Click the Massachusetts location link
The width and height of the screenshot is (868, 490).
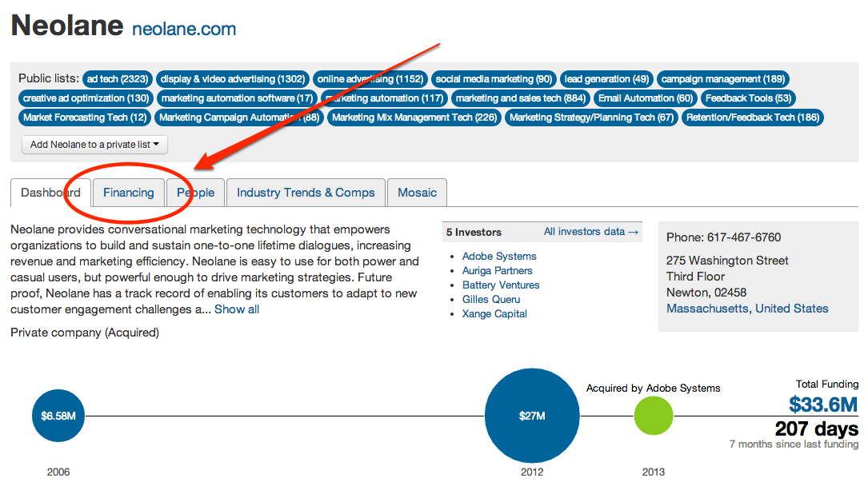click(x=707, y=309)
